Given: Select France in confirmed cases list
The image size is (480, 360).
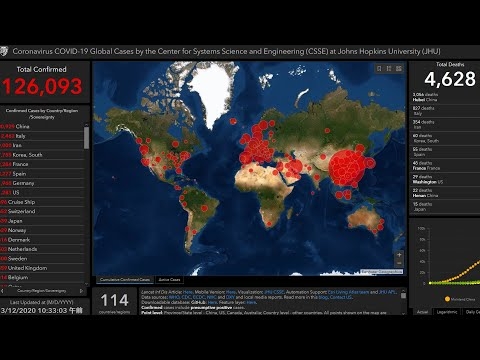Looking at the screenshot, I should pyautogui.click(x=42, y=164).
